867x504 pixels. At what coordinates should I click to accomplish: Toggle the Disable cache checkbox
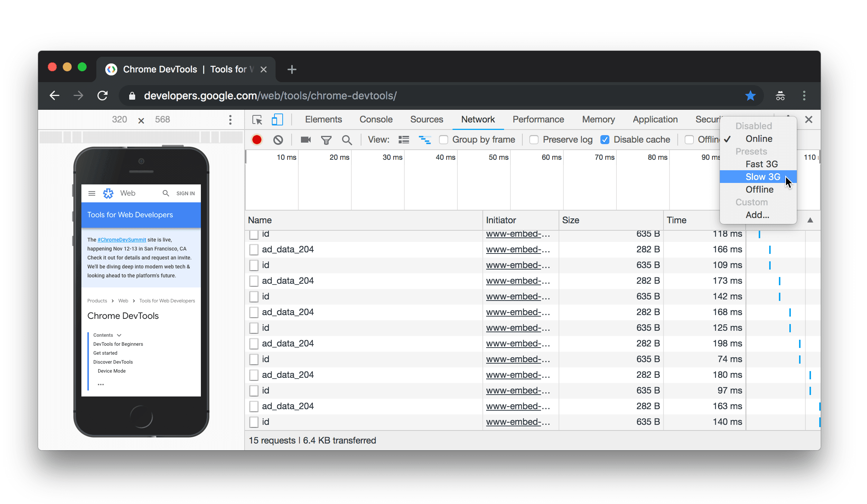click(605, 139)
